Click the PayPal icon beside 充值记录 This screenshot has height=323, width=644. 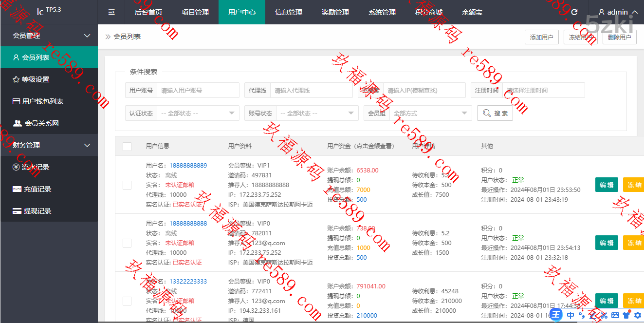[17, 189]
